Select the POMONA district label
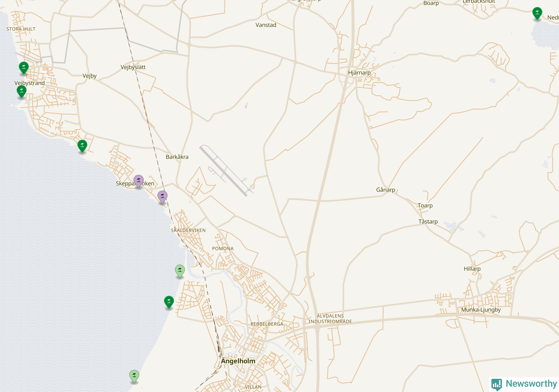559x392 pixels. (223, 249)
